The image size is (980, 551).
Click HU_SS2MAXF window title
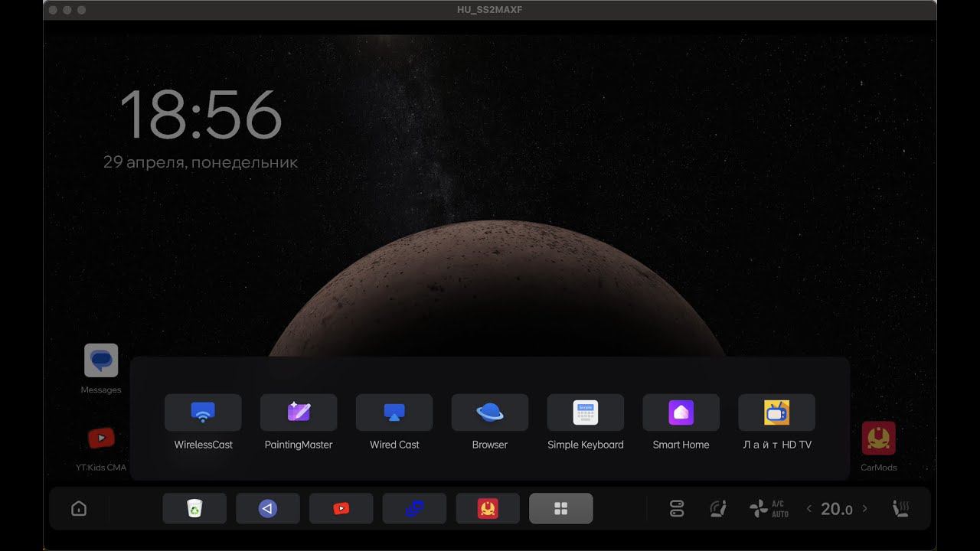(490, 10)
